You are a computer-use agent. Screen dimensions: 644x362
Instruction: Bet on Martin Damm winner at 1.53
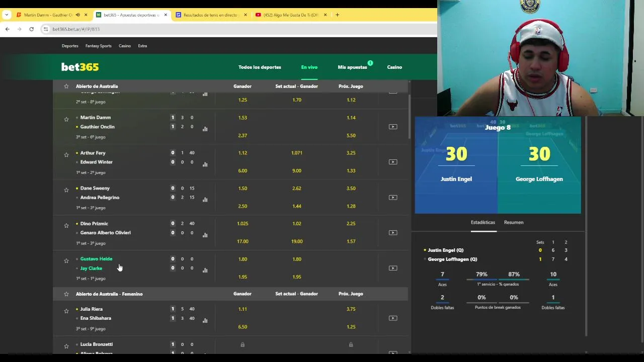pos(243,118)
